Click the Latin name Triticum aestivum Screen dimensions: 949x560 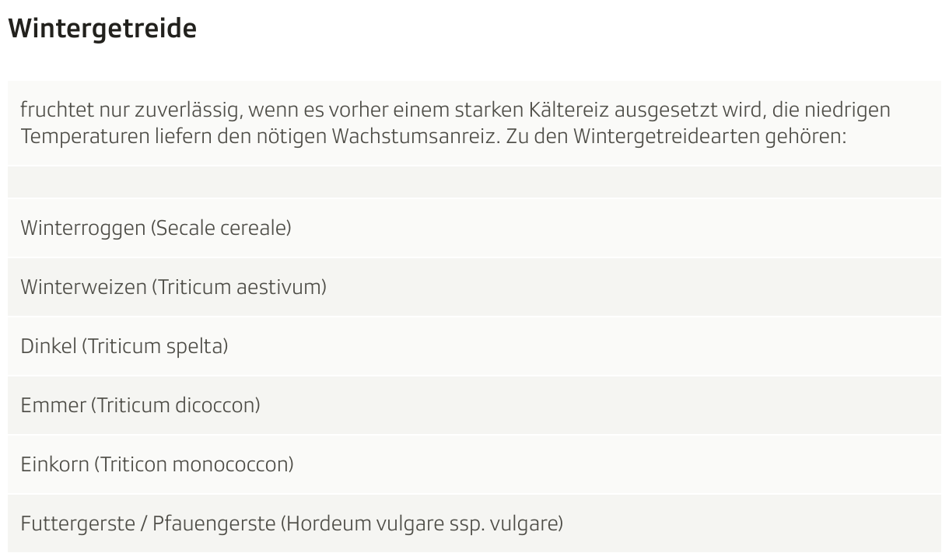(239, 287)
